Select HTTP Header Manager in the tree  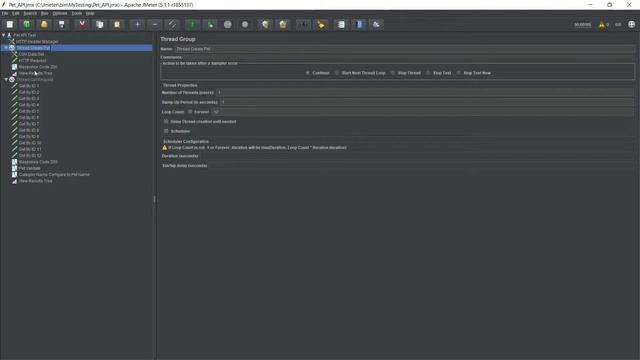point(37,41)
